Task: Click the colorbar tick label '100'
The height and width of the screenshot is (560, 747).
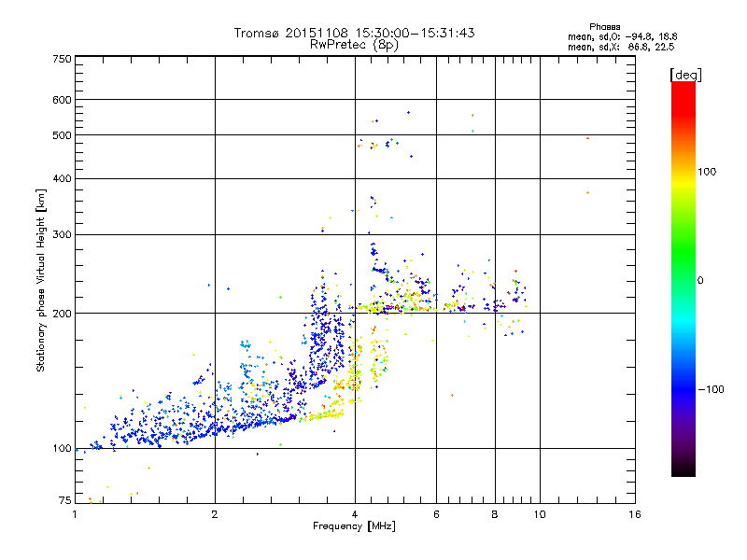Action: point(707,172)
